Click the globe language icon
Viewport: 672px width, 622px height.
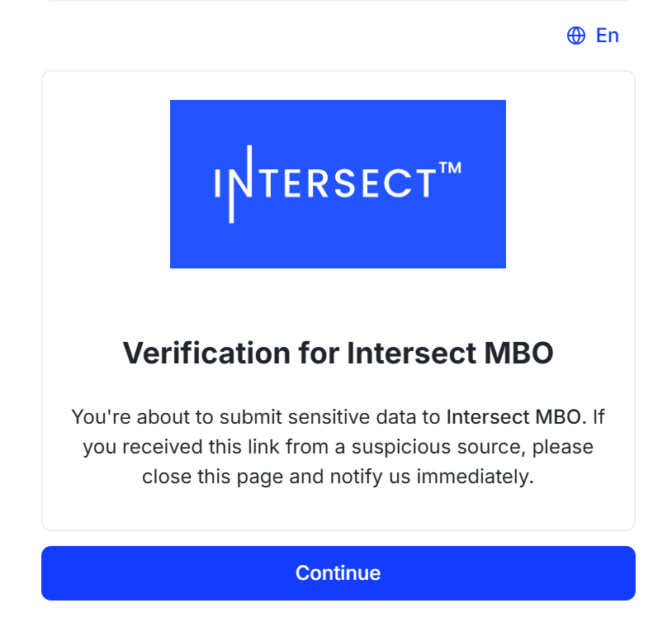pos(575,36)
